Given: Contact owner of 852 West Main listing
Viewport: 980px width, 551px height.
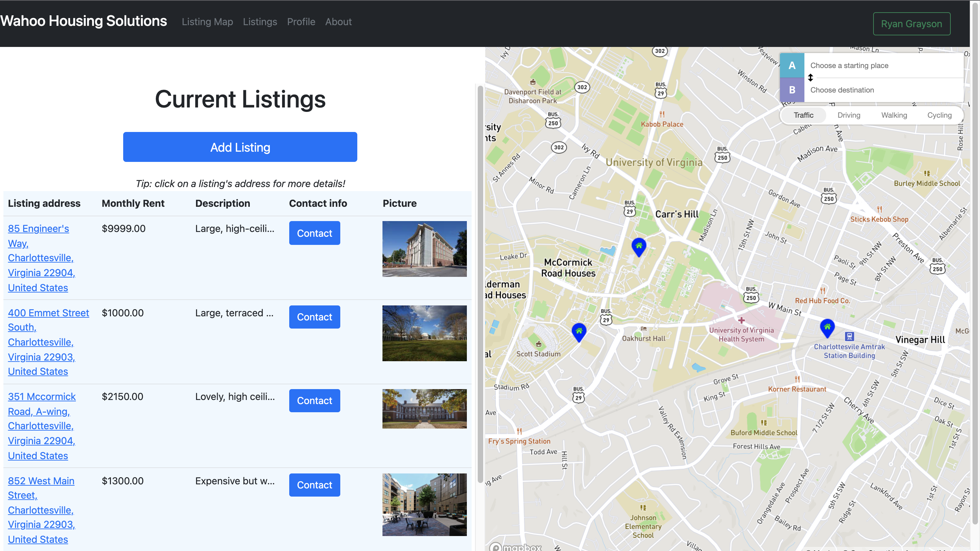Looking at the screenshot, I should [314, 485].
